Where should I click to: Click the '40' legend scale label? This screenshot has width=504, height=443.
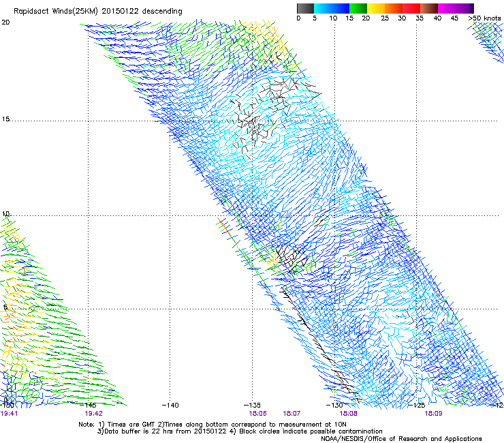point(437,18)
